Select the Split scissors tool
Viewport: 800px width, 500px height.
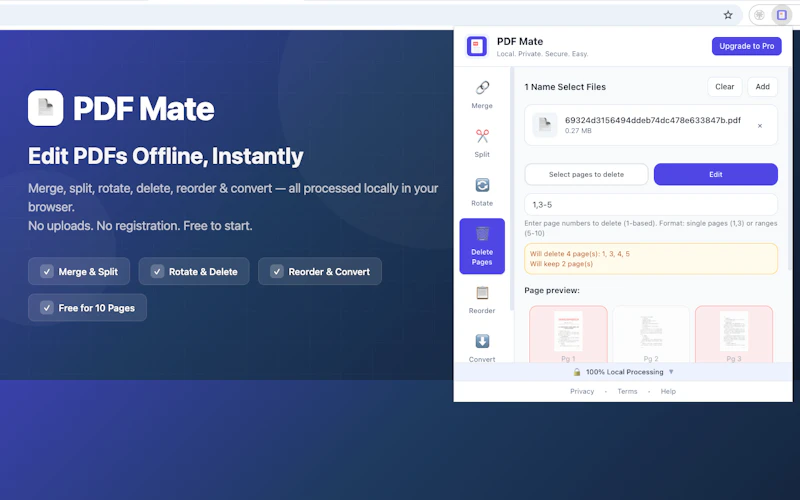(x=482, y=143)
